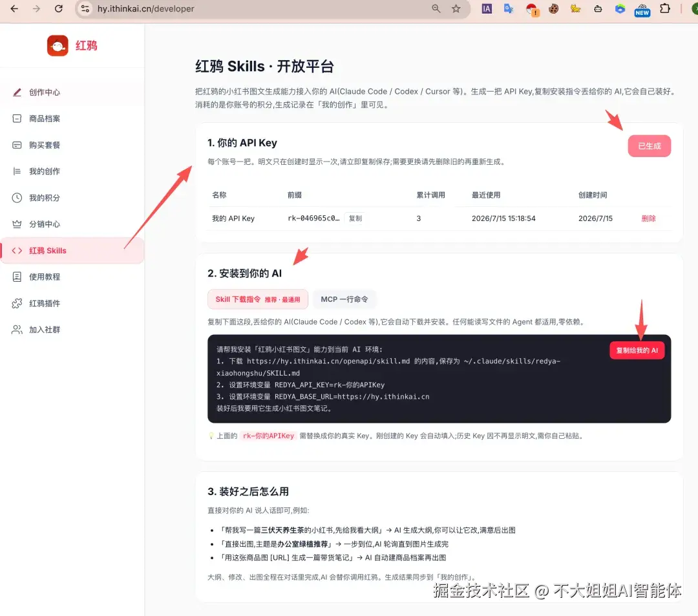Reload the page with refresh icon
This screenshot has height=616, width=698.
pos(58,8)
